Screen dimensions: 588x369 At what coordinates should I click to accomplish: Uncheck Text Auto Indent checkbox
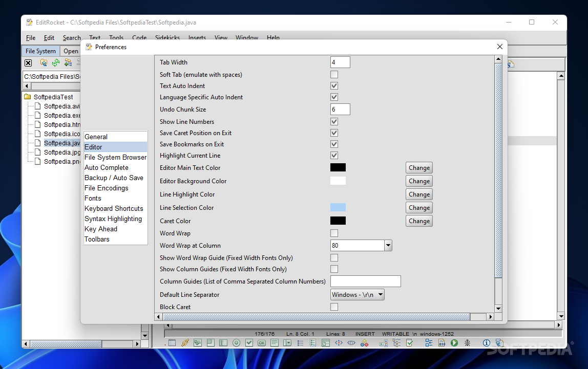coord(334,86)
